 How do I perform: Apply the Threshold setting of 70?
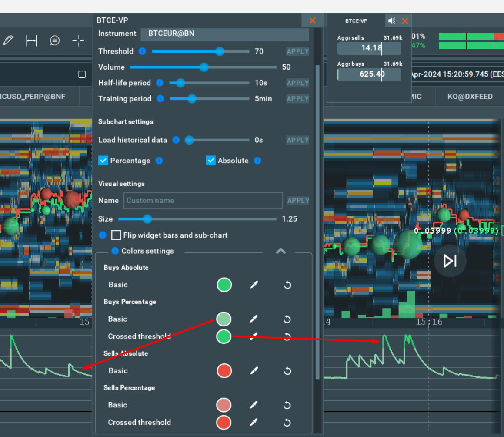click(x=297, y=51)
